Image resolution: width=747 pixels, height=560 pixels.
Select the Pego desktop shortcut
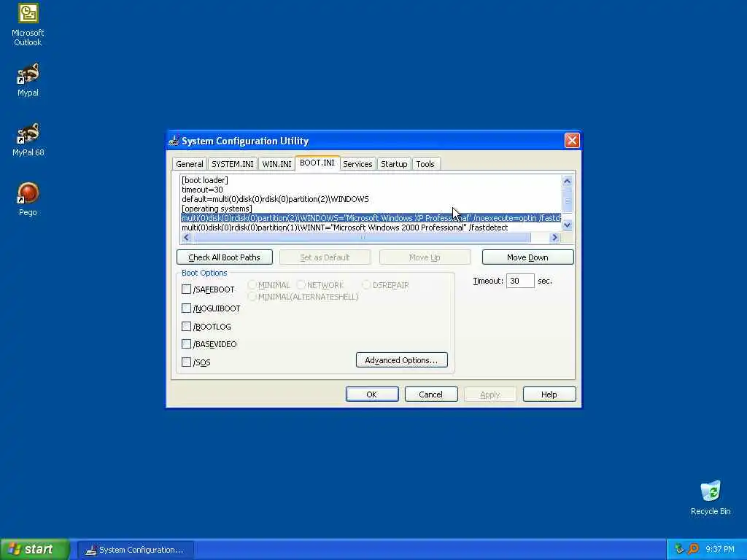click(28, 199)
